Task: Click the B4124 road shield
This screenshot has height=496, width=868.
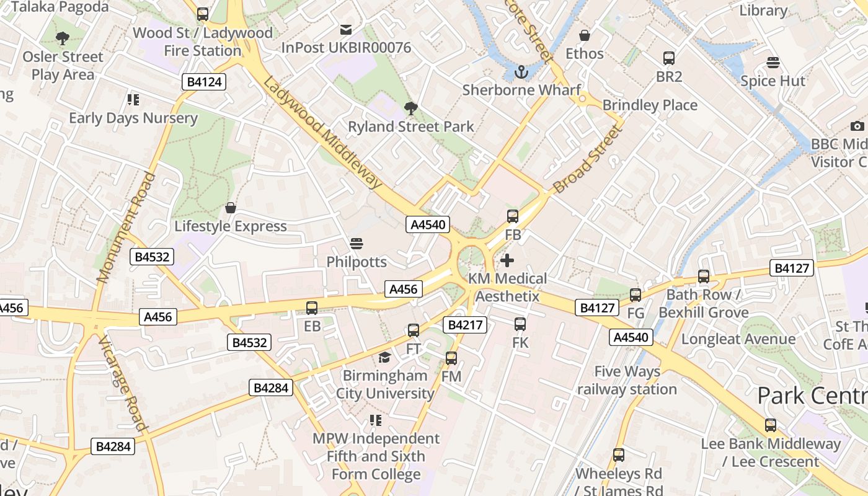Action: click(204, 82)
